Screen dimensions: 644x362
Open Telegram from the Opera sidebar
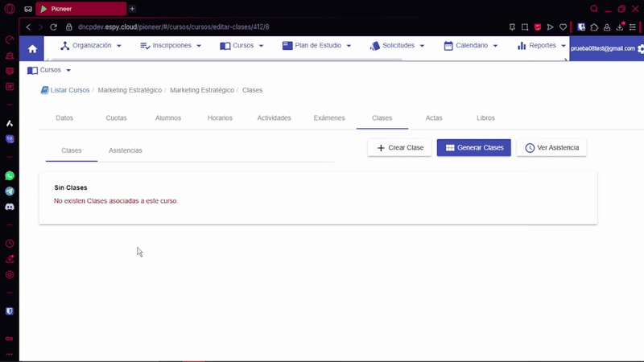(x=10, y=191)
